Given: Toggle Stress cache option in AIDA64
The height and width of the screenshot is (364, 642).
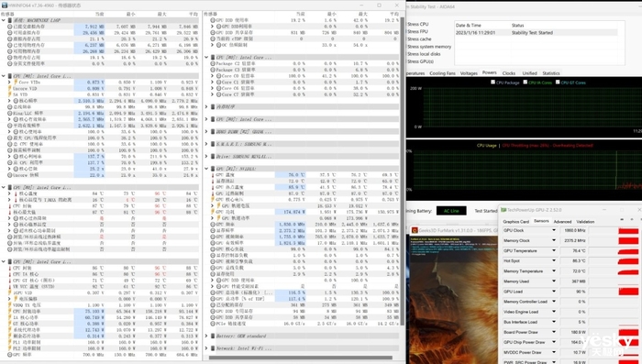Looking at the screenshot, I should point(419,39).
